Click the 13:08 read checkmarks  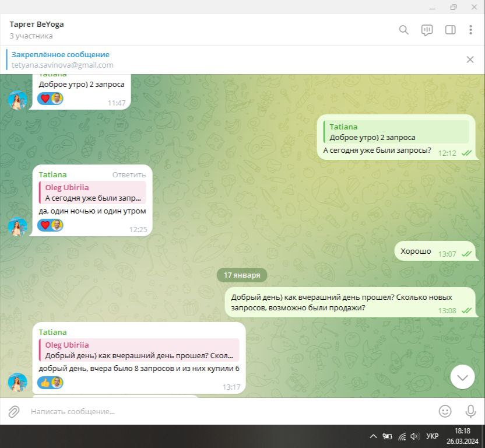tap(466, 310)
